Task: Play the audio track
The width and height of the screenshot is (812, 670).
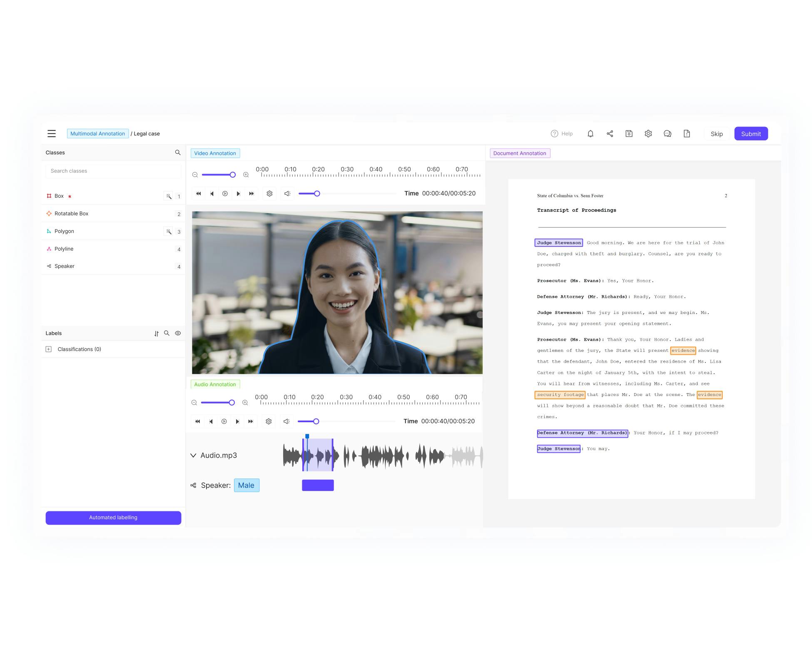Action: (224, 421)
